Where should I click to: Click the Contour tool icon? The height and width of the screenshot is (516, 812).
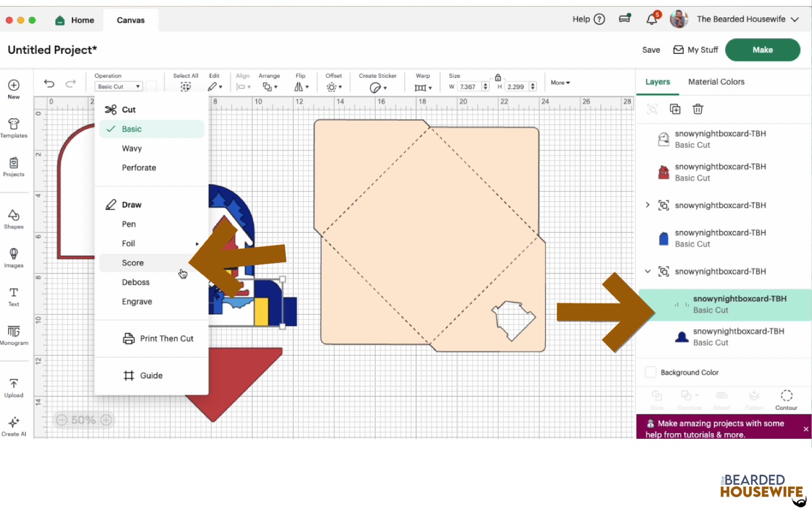(786, 399)
